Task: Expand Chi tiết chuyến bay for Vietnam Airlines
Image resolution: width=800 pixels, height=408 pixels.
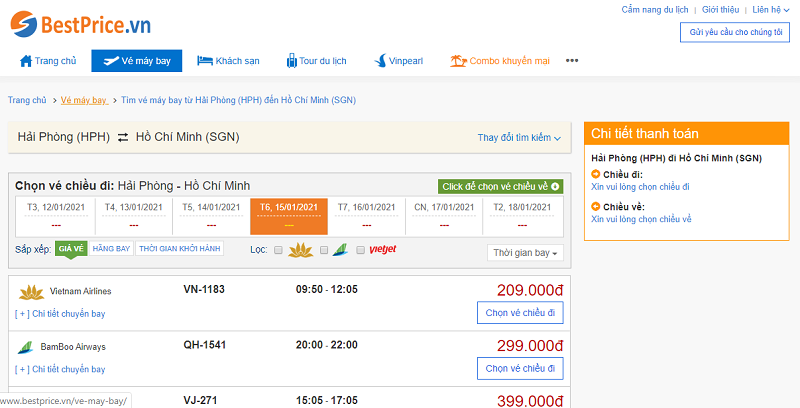Action: (x=60, y=314)
